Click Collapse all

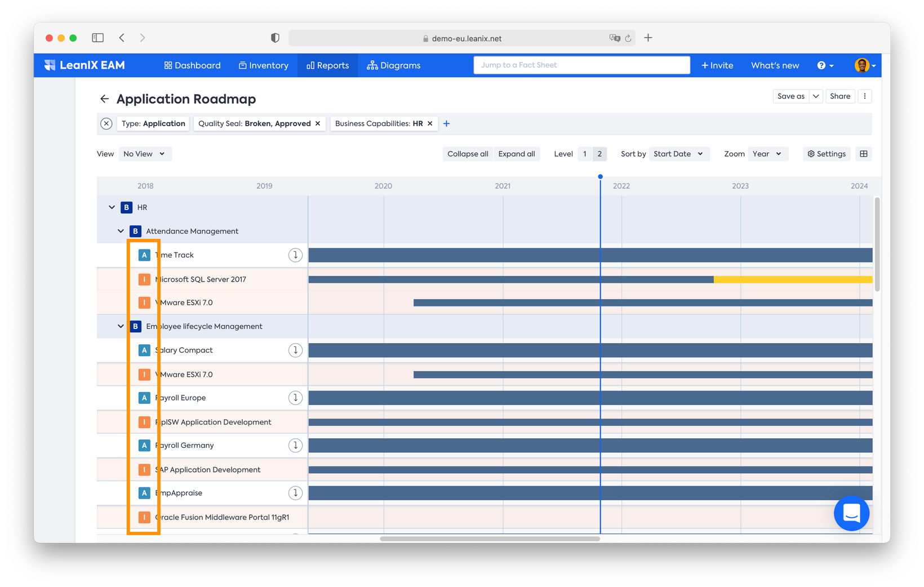[468, 154]
